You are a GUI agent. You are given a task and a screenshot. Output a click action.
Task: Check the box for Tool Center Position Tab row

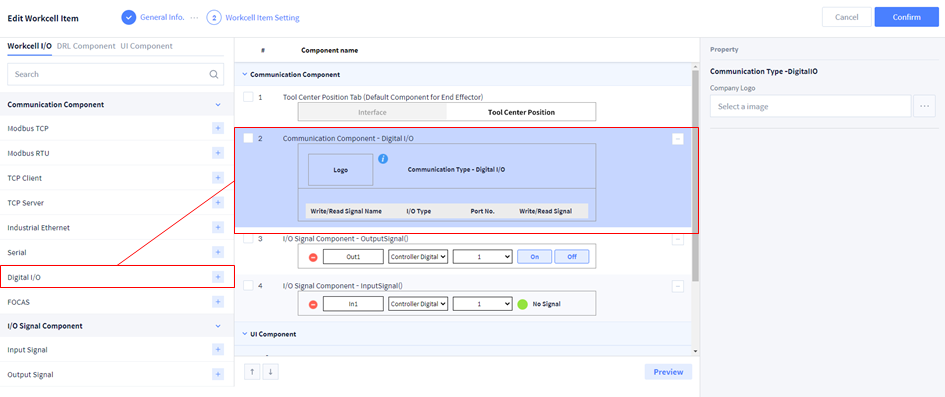click(248, 97)
